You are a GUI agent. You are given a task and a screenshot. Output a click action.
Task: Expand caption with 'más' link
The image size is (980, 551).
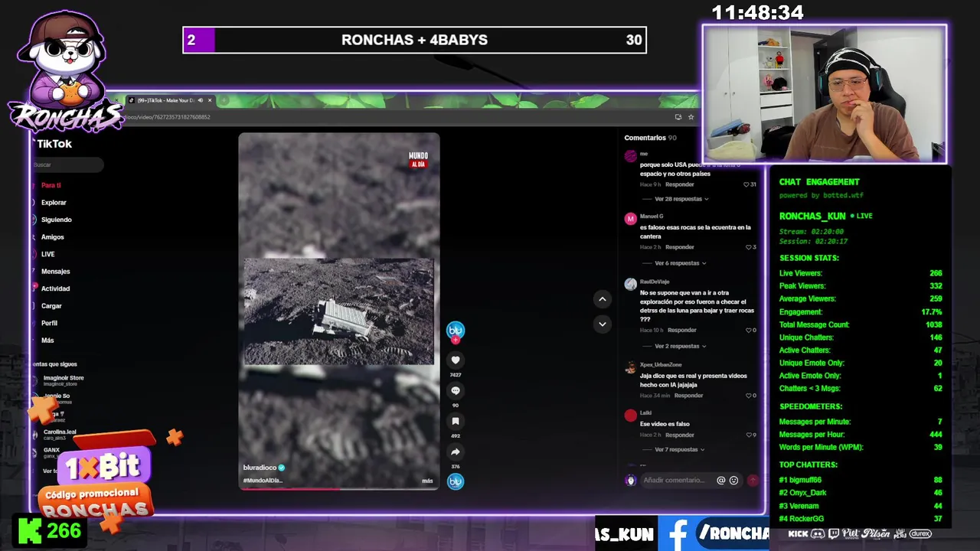tap(427, 481)
